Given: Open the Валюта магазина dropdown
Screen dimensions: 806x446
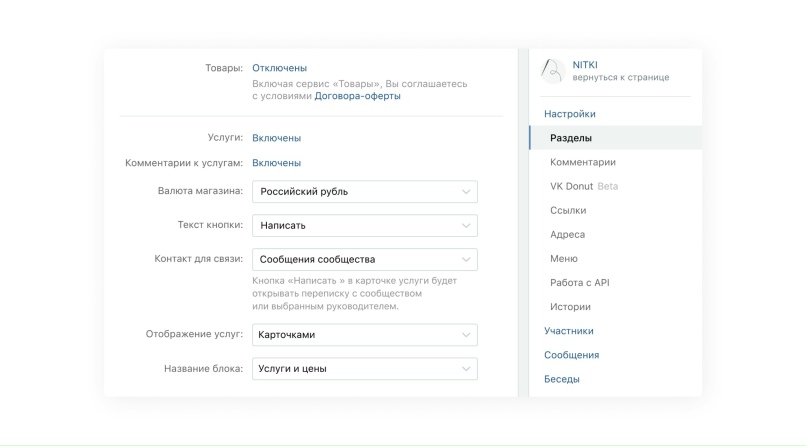Looking at the screenshot, I should [x=364, y=192].
